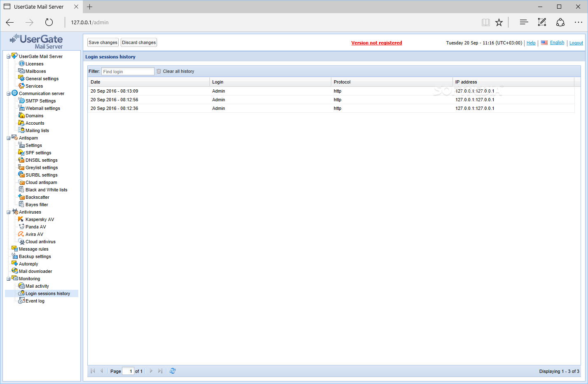Sort by the Protocol column header
588x384 pixels.
tap(391, 82)
